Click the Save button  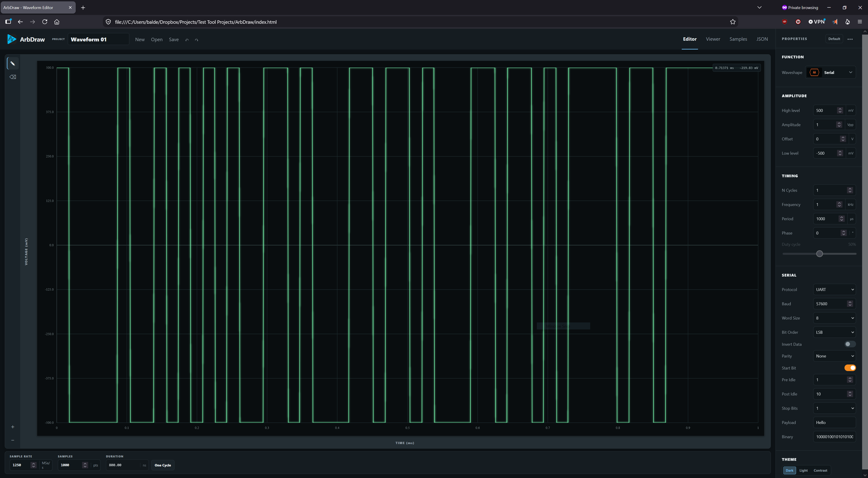click(x=174, y=39)
